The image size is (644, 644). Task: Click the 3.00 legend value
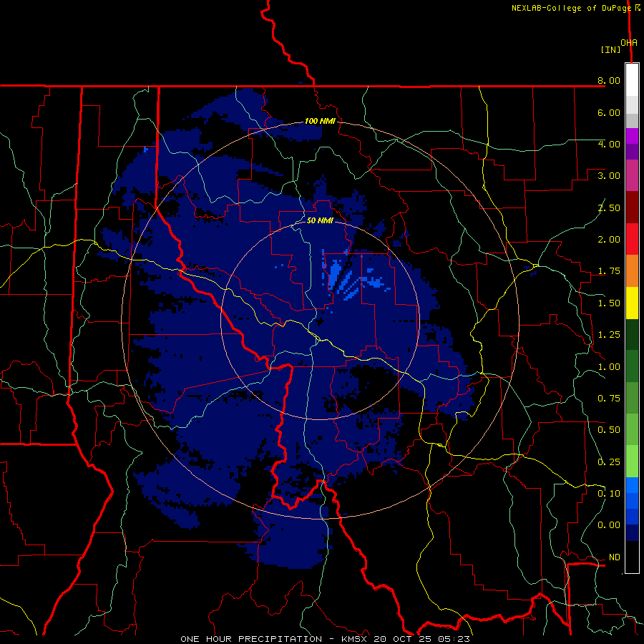(609, 176)
